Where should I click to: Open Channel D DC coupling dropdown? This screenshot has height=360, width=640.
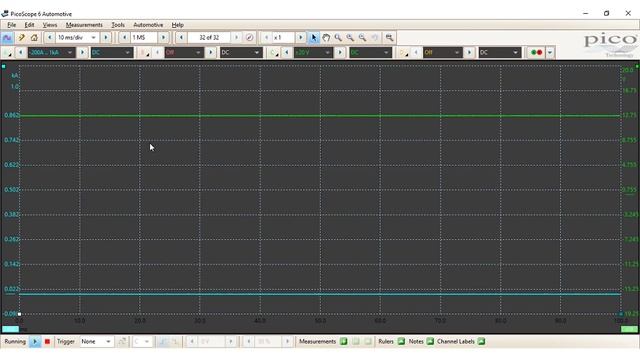(500, 53)
